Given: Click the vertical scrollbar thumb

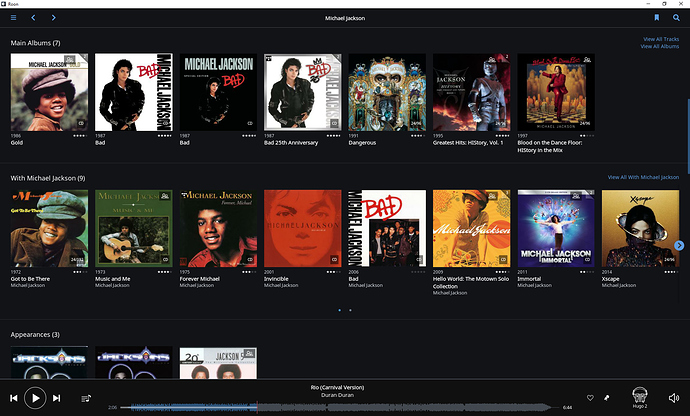Looking at the screenshot, I should 688,136.
